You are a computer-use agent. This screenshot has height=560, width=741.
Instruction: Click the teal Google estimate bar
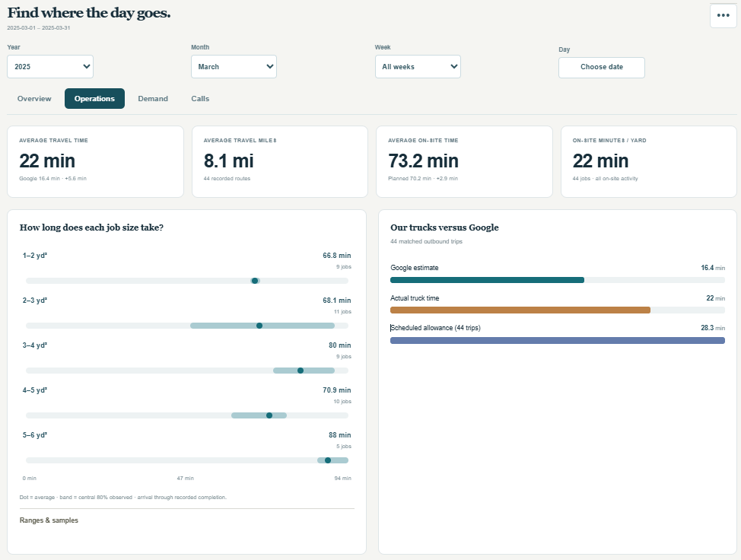point(487,280)
